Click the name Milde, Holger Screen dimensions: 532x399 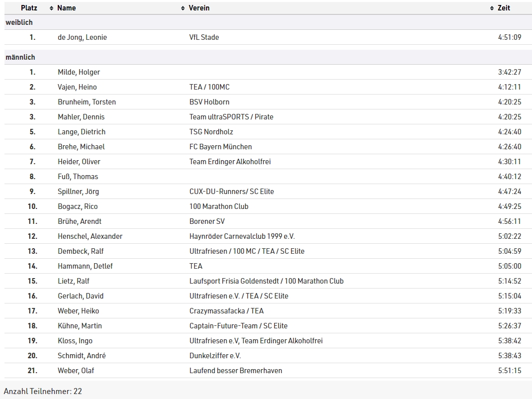(79, 72)
